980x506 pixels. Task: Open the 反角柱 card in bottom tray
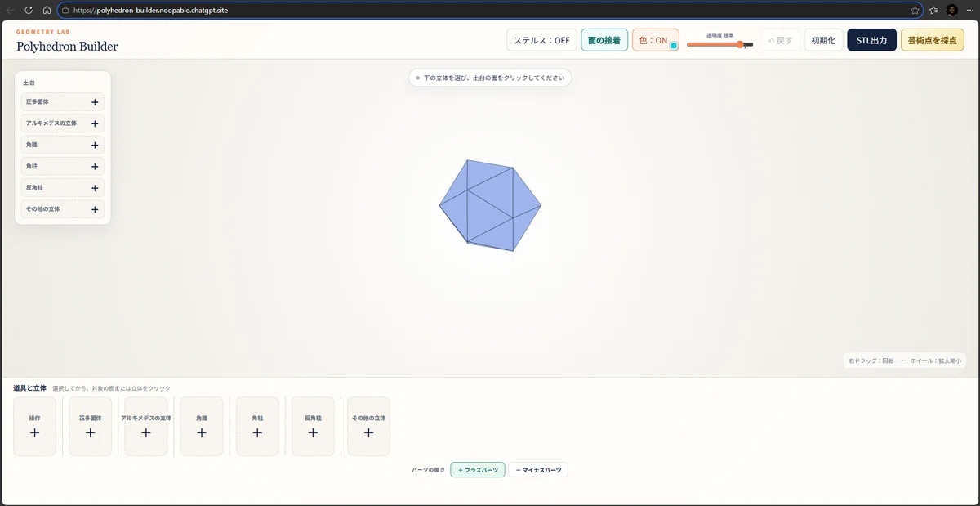tap(313, 426)
